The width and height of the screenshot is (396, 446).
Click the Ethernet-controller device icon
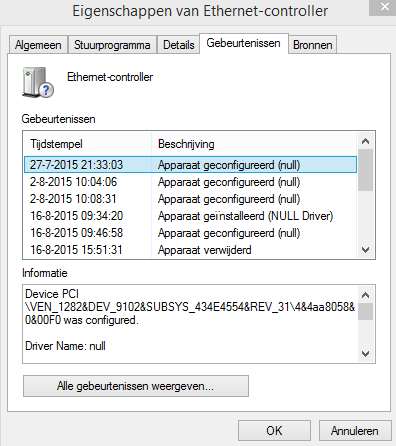38,82
